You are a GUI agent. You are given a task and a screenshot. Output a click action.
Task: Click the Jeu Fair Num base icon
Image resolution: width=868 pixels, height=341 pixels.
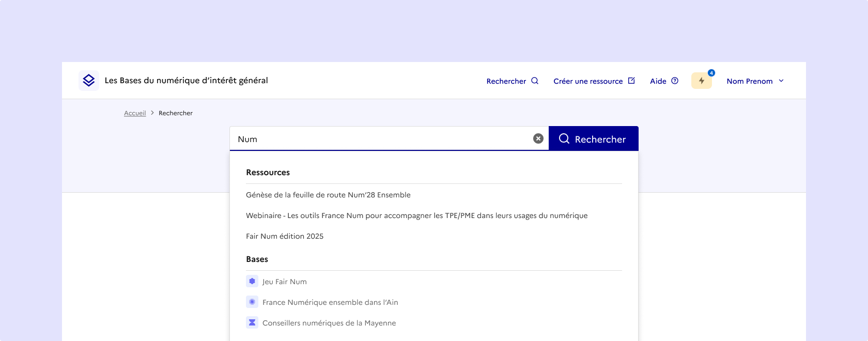point(252,281)
